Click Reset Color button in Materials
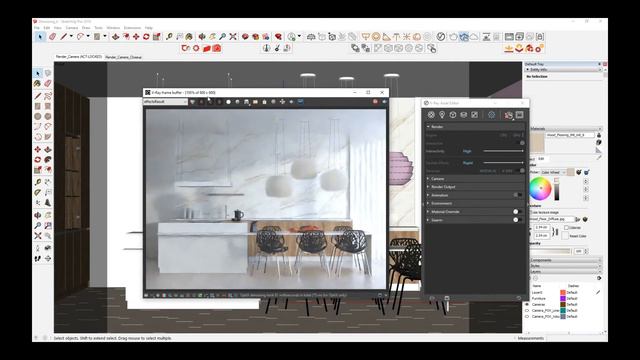The width and height of the screenshot is (640, 360). tap(565, 236)
